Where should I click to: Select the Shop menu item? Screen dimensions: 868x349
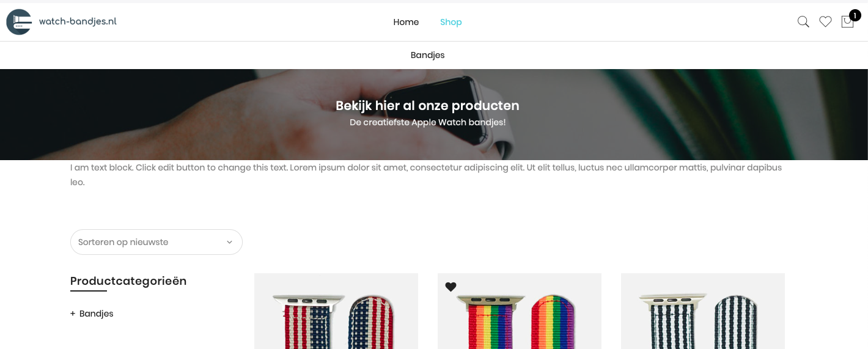pyautogui.click(x=451, y=22)
